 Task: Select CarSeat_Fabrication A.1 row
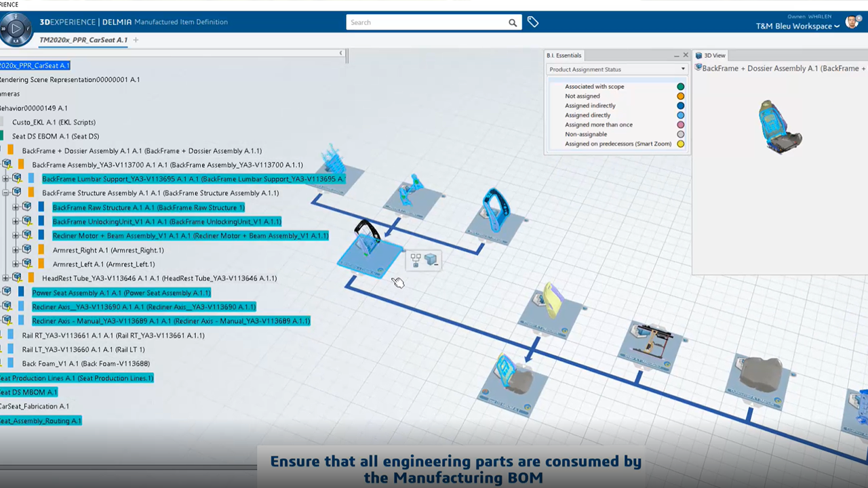35,407
